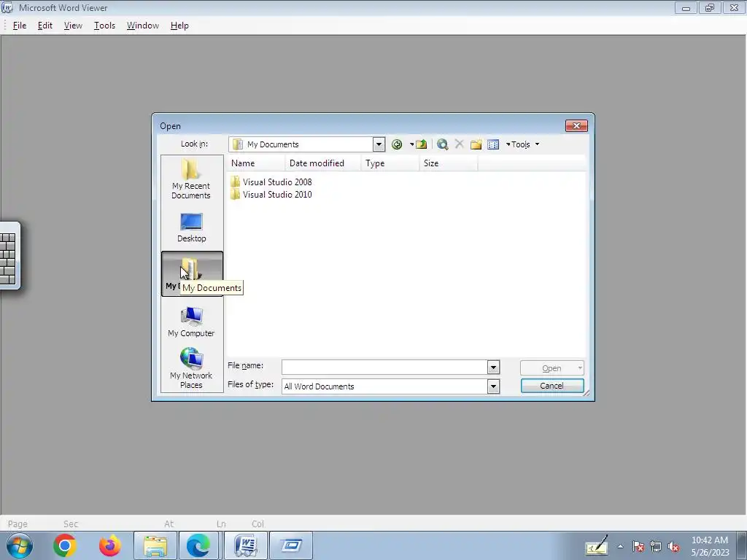Open the Help menu
This screenshot has width=747, height=560.
(x=179, y=26)
